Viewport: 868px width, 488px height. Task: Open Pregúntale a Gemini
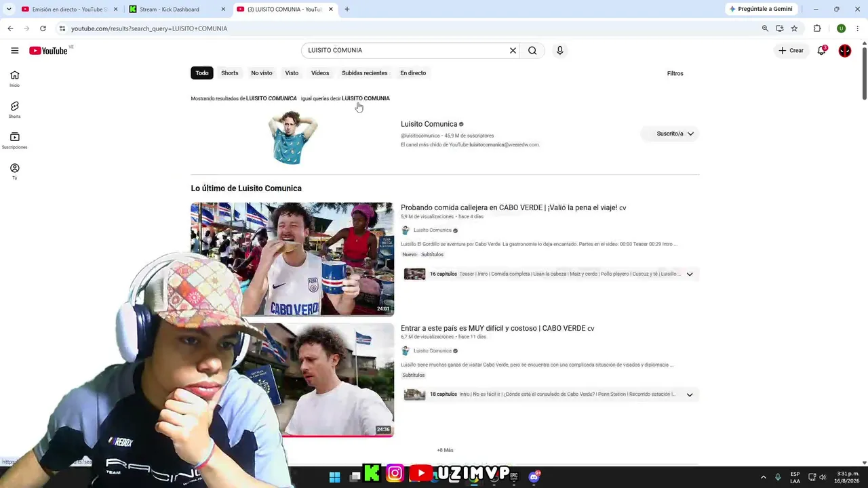pos(761,9)
